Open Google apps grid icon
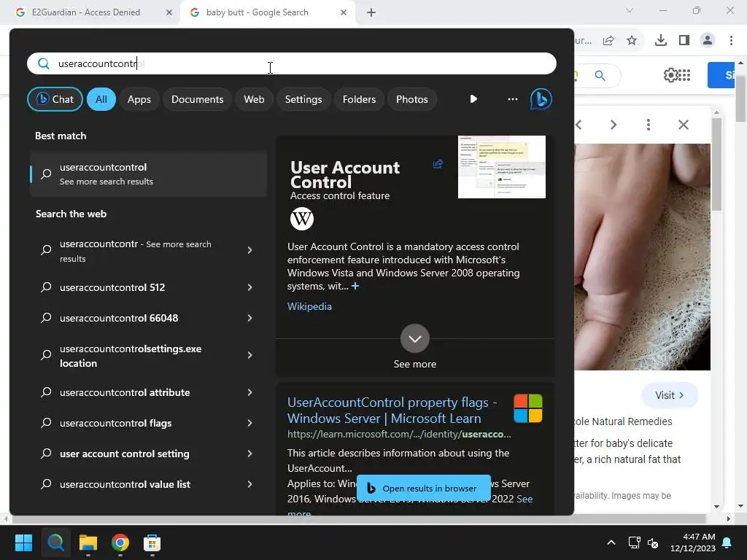Image resolution: width=747 pixels, height=560 pixels. pyautogui.click(x=684, y=75)
